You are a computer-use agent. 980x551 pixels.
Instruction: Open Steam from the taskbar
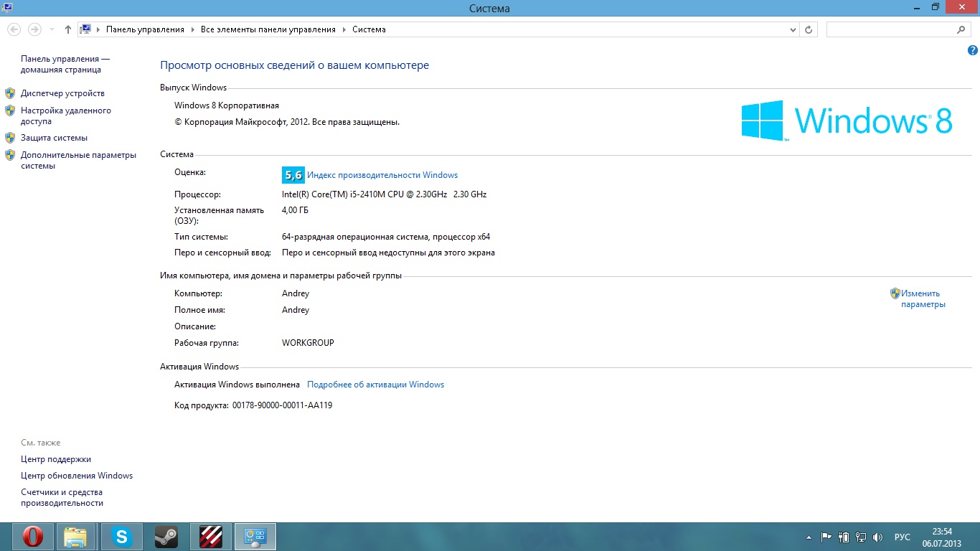(166, 537)
